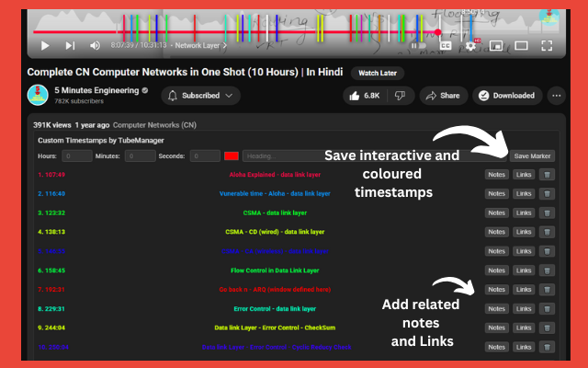Select Flow Control in Data Link Layer

[275, 270]
